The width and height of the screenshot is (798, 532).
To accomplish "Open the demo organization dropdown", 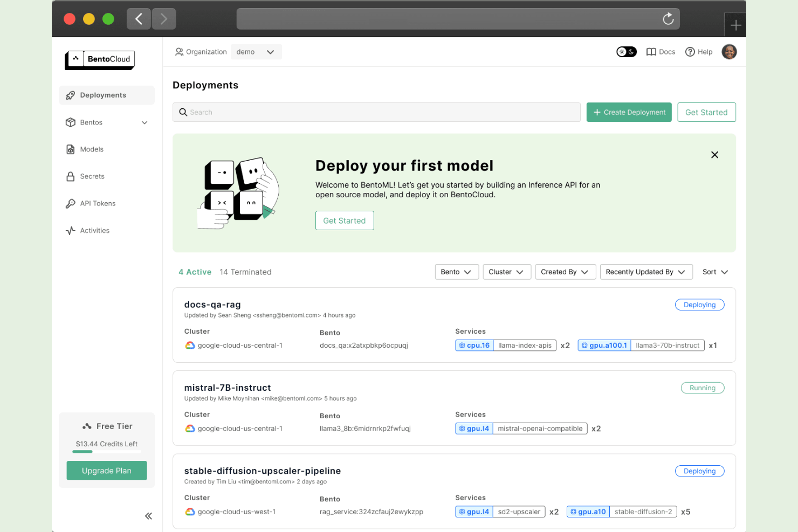I will (x=256, y=52).
